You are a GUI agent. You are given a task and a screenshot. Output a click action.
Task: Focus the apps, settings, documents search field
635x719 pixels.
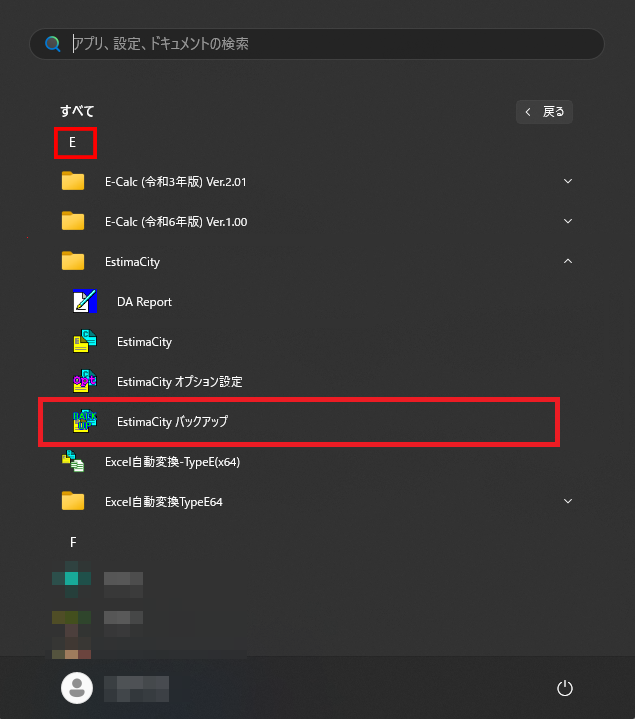coord(317,44)
